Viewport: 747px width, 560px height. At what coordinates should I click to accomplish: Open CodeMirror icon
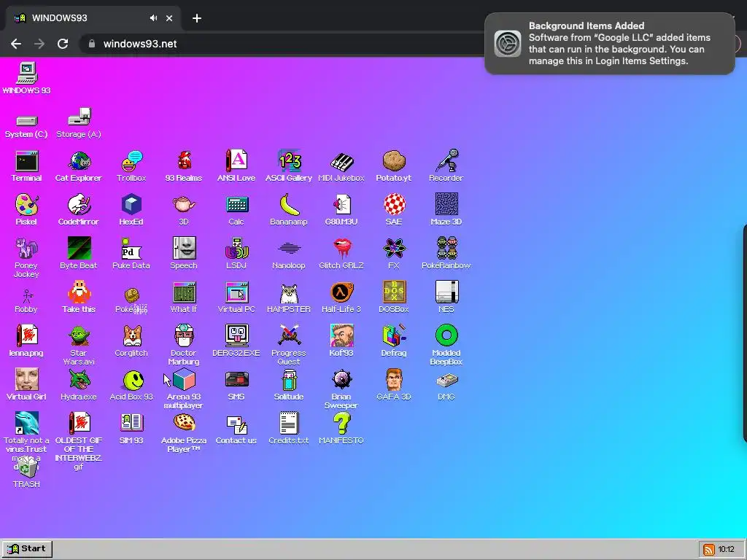coord(79,205)
